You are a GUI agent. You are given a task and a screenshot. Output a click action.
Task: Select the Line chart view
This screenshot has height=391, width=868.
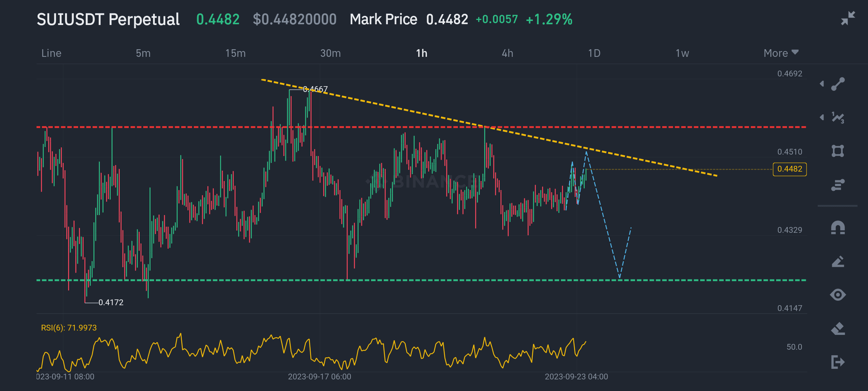coord(51,53)
